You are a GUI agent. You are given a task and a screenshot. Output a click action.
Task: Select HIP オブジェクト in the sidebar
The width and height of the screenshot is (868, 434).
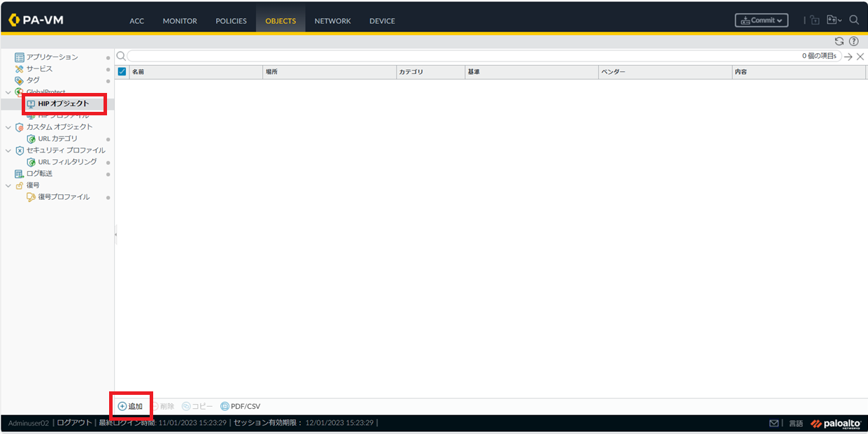[x=64, y=104]
